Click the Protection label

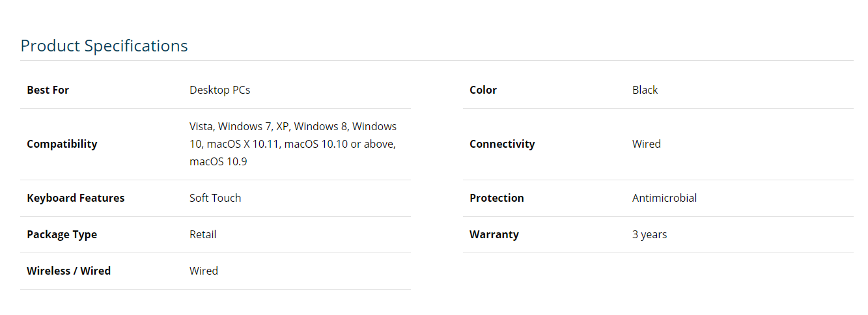tap(496, 198)
